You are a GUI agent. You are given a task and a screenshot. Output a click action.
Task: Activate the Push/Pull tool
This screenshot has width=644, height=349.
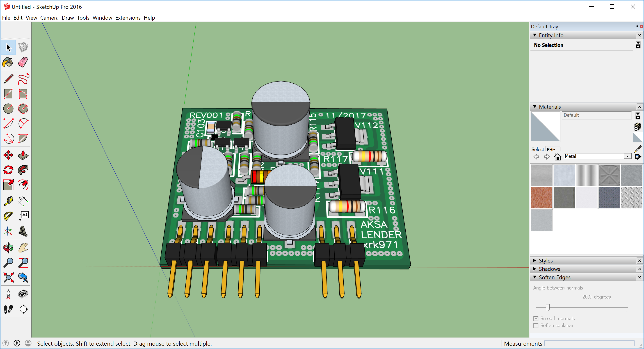point(23,155)
